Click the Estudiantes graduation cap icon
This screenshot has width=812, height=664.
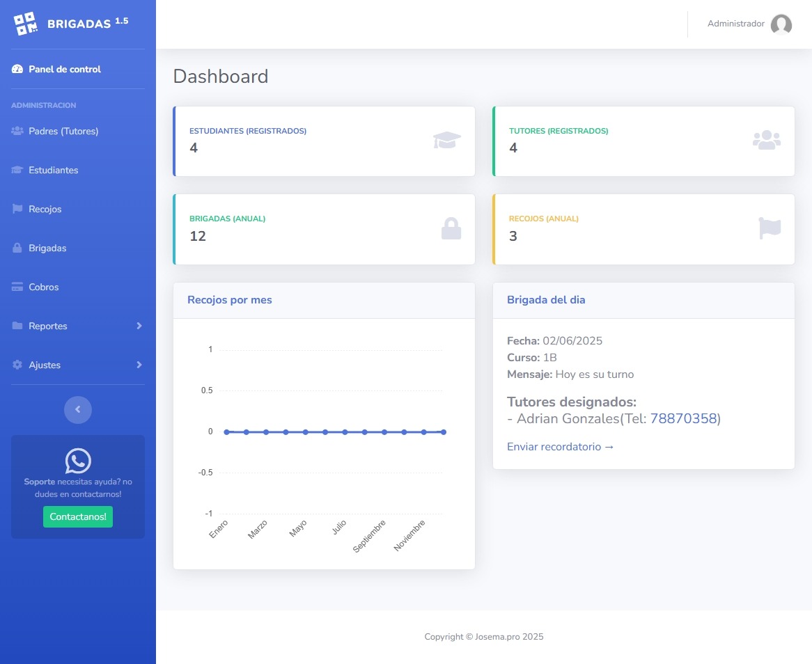17,170
